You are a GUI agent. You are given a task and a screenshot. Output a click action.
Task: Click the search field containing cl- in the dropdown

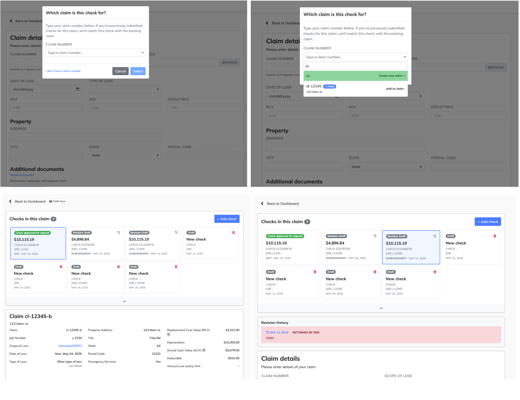coord(355,66)
